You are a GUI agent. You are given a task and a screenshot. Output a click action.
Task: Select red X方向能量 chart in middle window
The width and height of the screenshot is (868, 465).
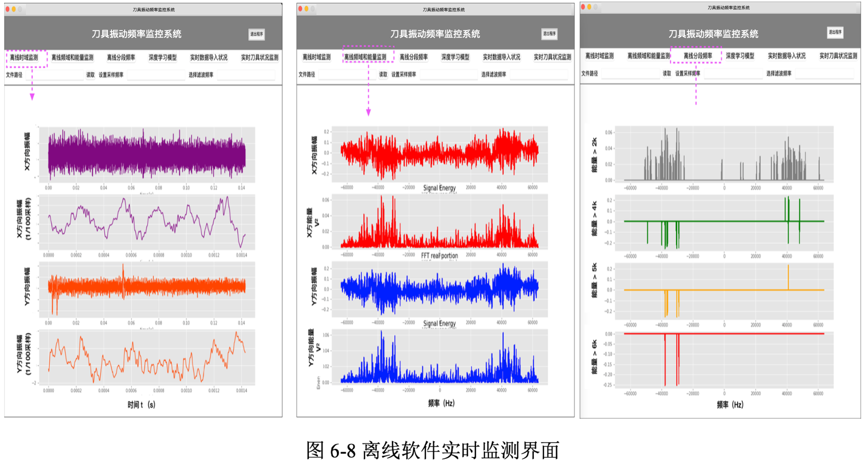pyautogui.click(x=440, y=222)
